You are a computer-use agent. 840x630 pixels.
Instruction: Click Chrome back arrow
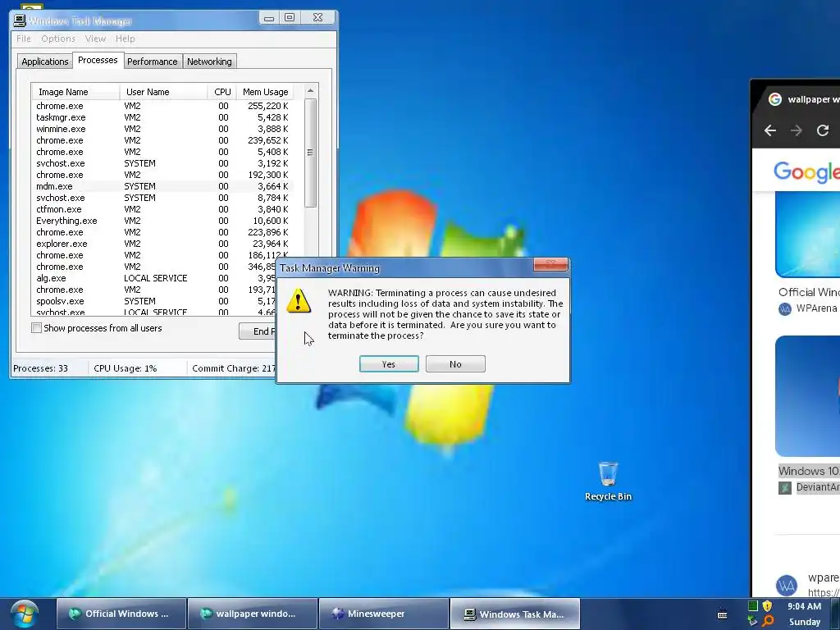769,130
